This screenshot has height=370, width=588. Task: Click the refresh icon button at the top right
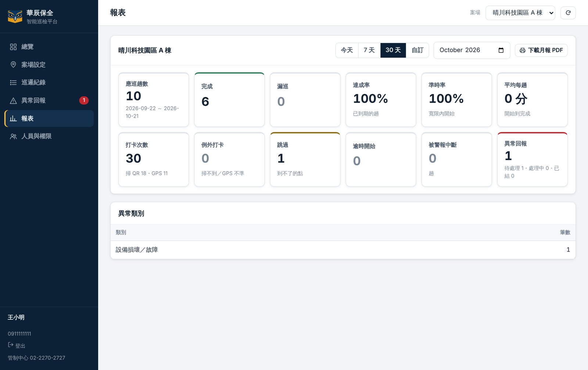pos(568,13)
